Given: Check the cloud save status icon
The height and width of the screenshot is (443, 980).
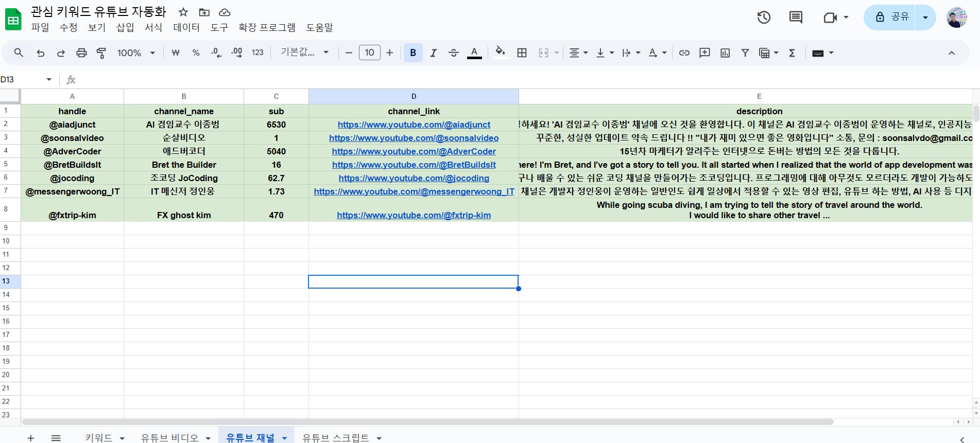Looking at the screenshot, I should (225, 12).
